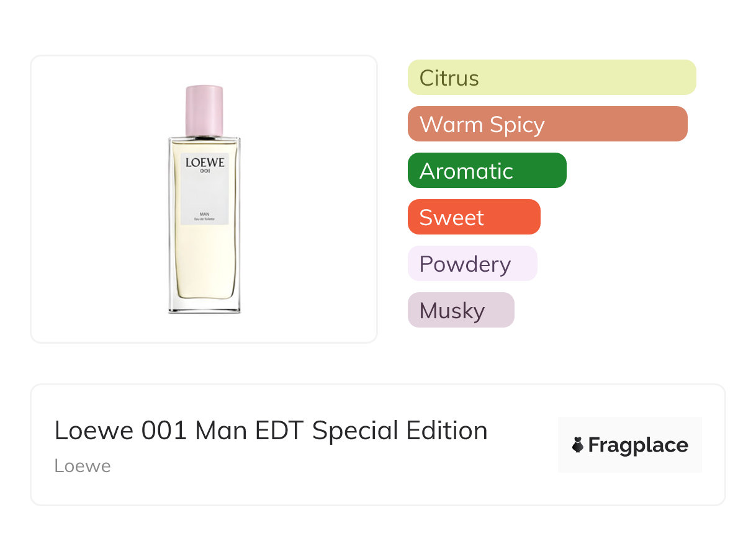Click the 'Powdery' label text
756x536 pixels.
(465, 264)
